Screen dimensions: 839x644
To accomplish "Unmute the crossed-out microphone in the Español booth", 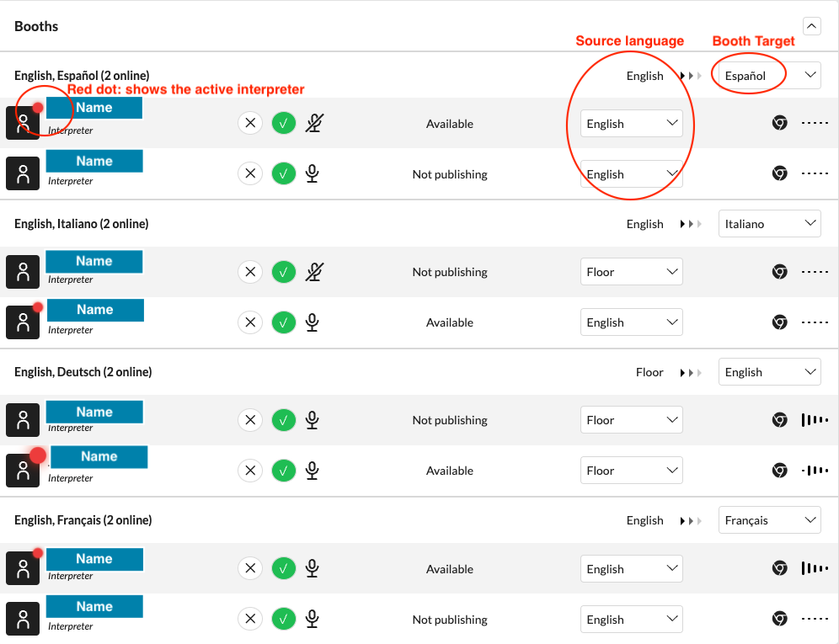I will click(313, 124).
